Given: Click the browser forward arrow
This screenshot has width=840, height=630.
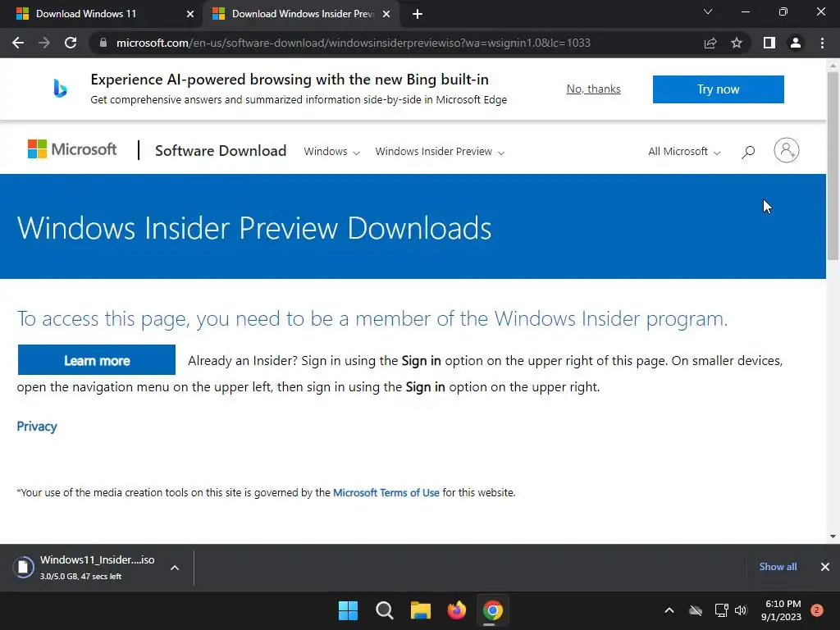Looking at the screenshot, I should pos(44,43).
